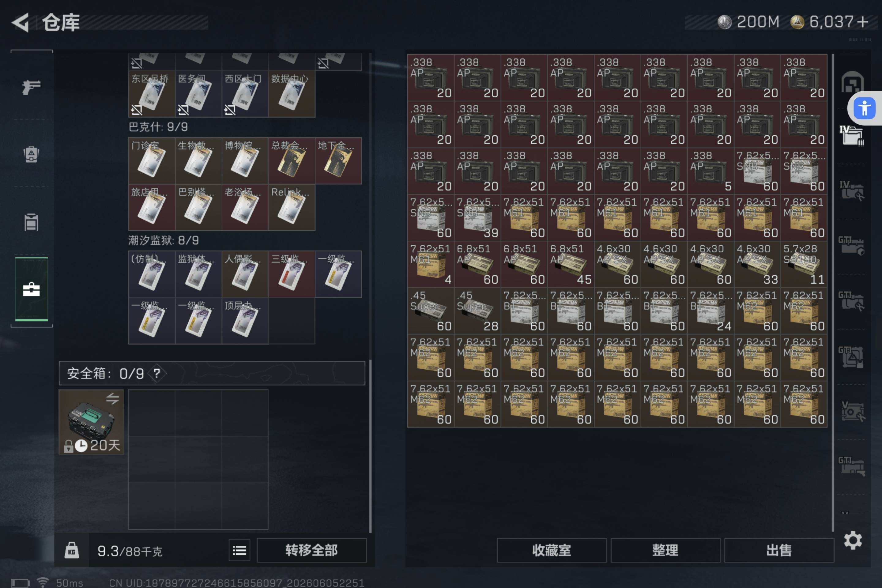
Task: Click the 潮汐监狱: 8/9 section label
Action: [x=164, y=240]
